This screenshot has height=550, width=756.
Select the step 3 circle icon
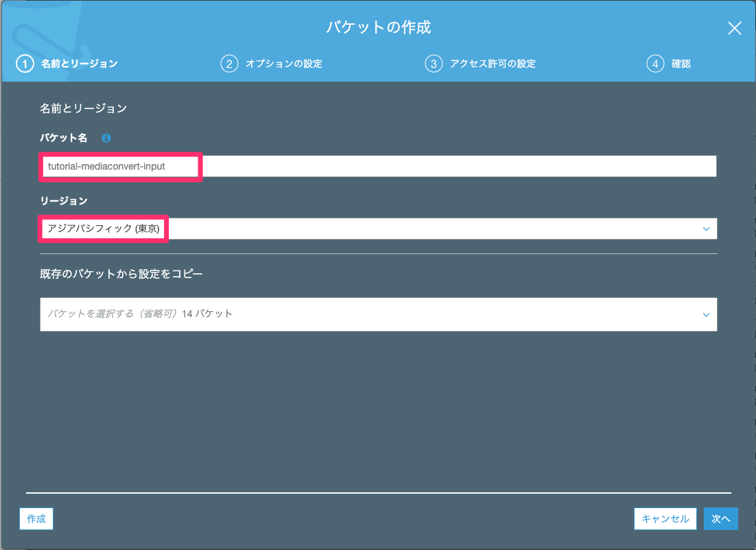click(434, 64)
